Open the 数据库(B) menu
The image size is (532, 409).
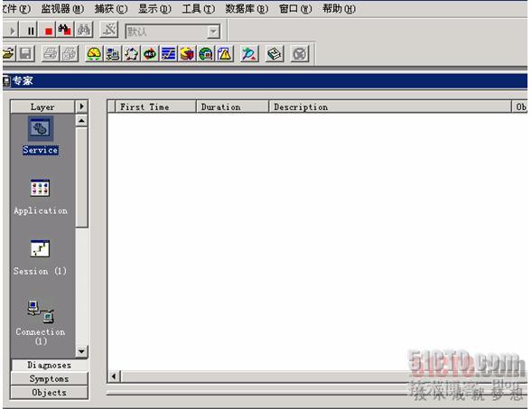coord(247,8)
